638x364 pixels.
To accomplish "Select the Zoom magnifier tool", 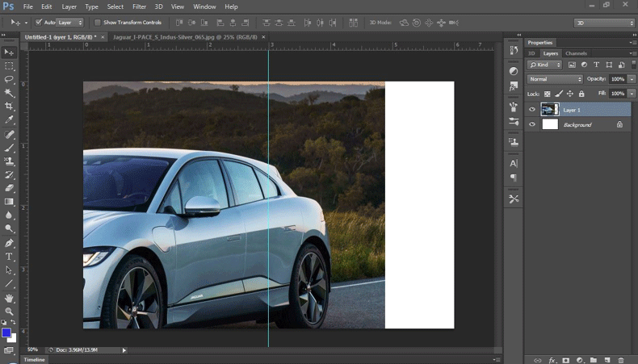I will [x=10, y=311].
